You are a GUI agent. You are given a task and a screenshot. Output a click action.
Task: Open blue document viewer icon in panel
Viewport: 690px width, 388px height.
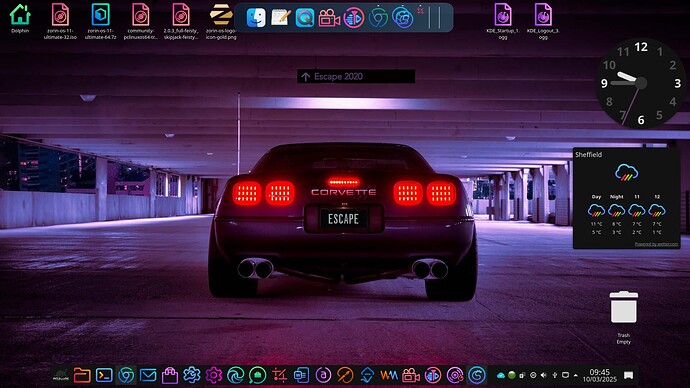point(301,375)
